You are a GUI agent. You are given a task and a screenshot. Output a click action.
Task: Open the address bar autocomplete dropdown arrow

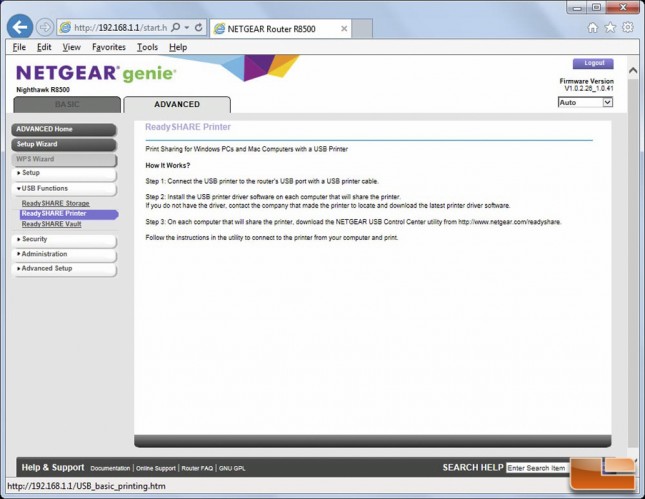(187, 28)
